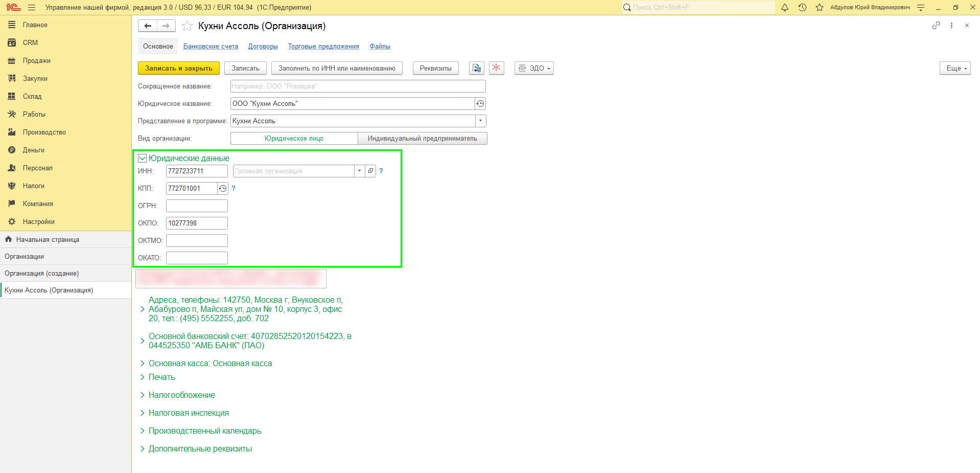Open the main hamburger menu in the title bar

click(32, 8)
